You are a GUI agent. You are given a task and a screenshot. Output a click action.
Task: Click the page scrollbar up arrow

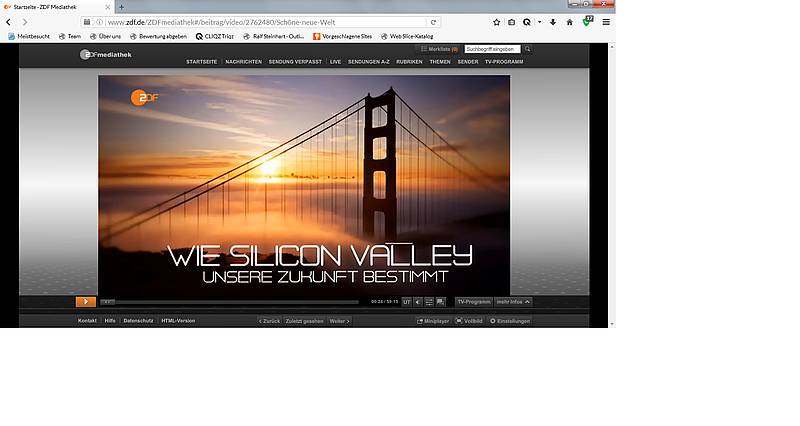coord(612,47)
